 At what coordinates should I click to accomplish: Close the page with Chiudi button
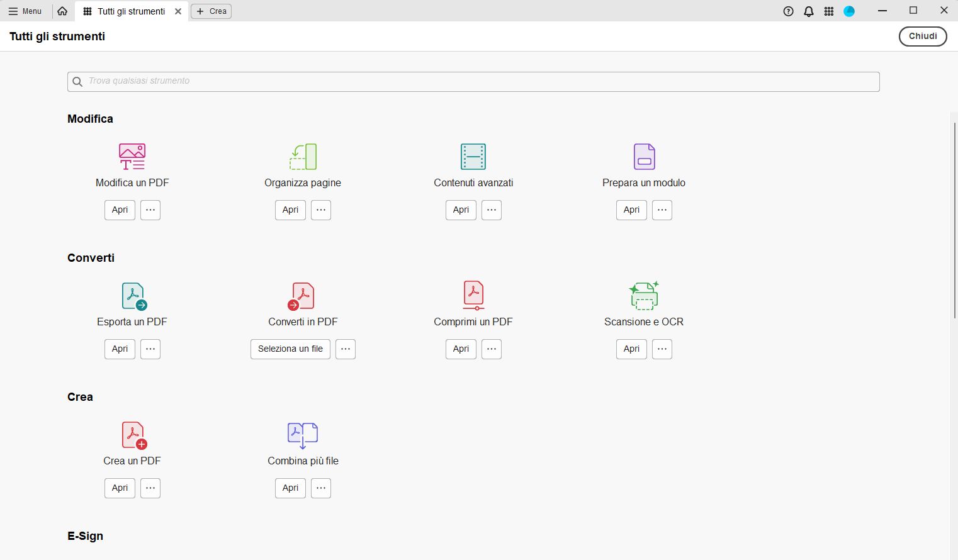[x=923, y=36]
